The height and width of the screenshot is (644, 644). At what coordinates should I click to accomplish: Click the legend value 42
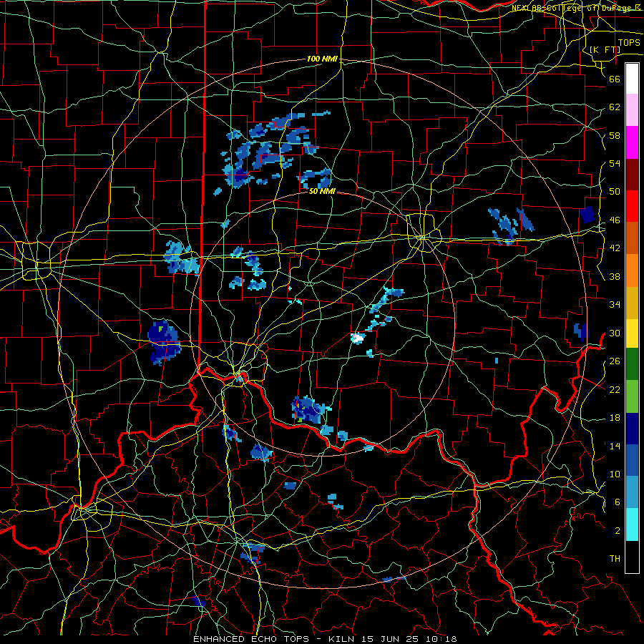[615, 248]
